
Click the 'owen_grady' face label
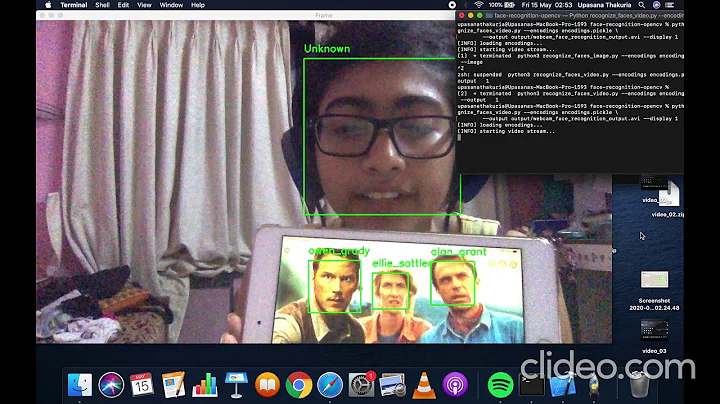click(339, 251)
